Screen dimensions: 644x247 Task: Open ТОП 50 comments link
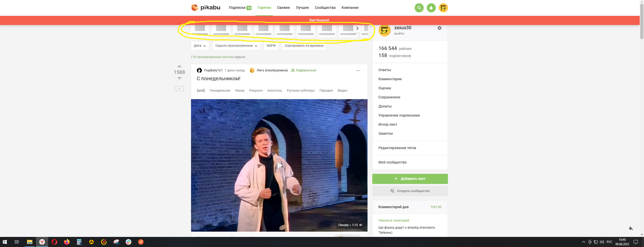pyautogui.click(x=436, y=207)
